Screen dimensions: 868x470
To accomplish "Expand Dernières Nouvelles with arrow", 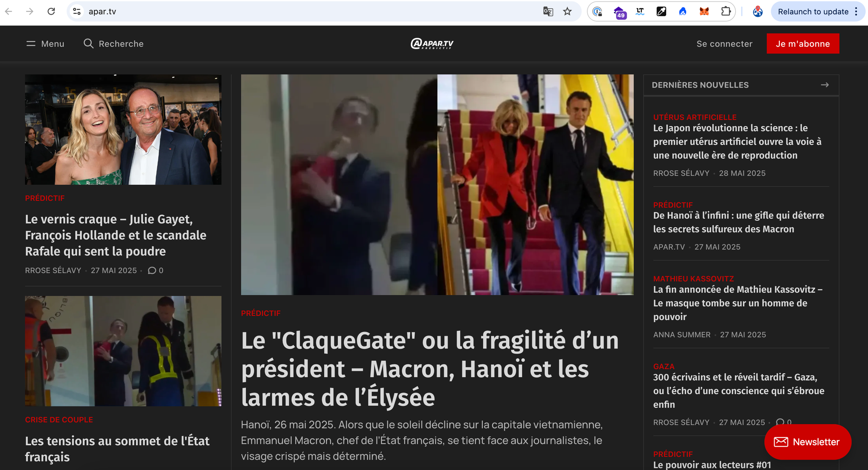I will click(825, 85).
